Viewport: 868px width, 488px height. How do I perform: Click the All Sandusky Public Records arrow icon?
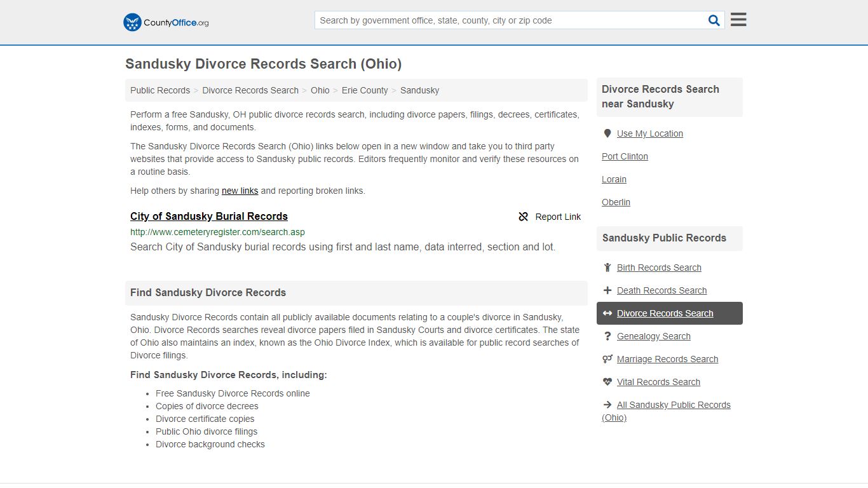(x=607, y=405)
